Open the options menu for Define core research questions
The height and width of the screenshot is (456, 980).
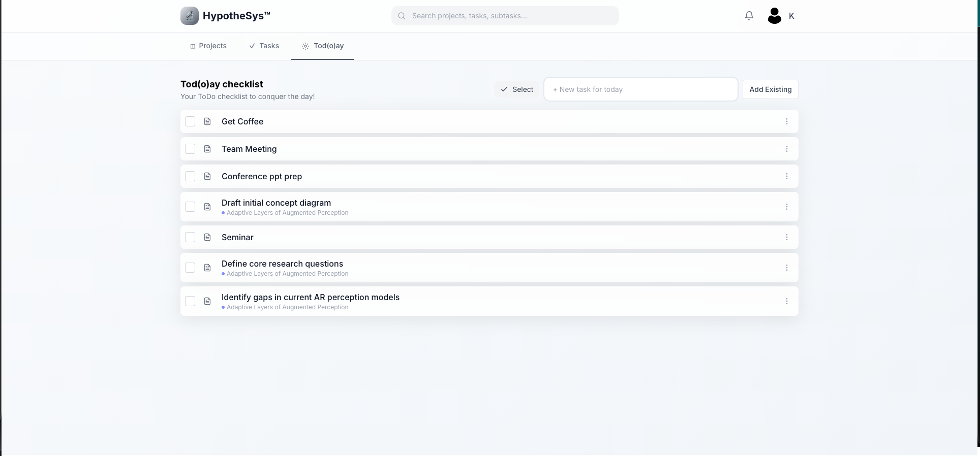(x=787, y=268)
